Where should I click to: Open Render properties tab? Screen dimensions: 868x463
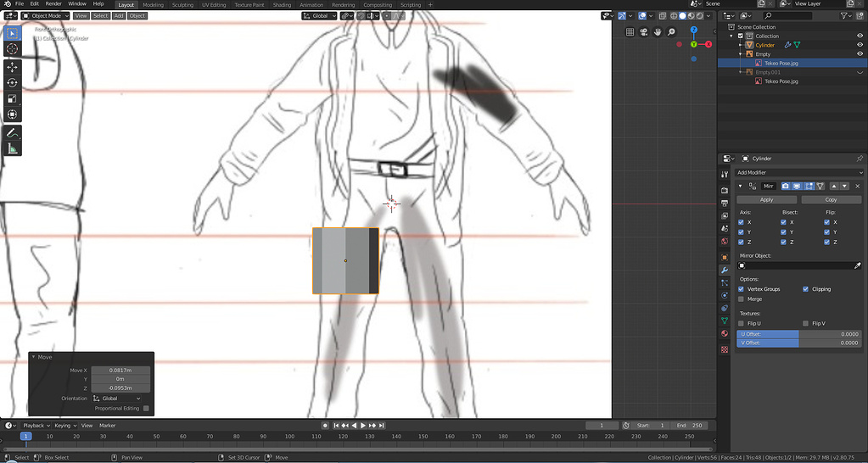click(725, 190)
